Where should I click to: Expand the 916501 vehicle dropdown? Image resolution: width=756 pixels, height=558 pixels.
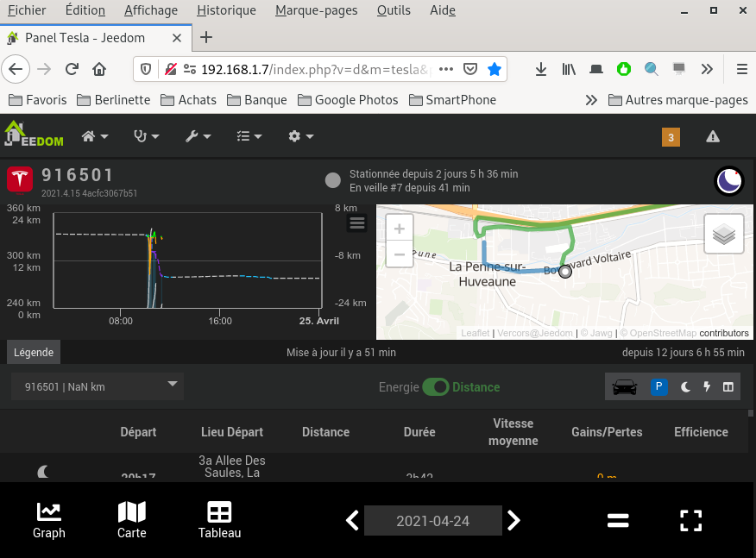click(98, 386)
